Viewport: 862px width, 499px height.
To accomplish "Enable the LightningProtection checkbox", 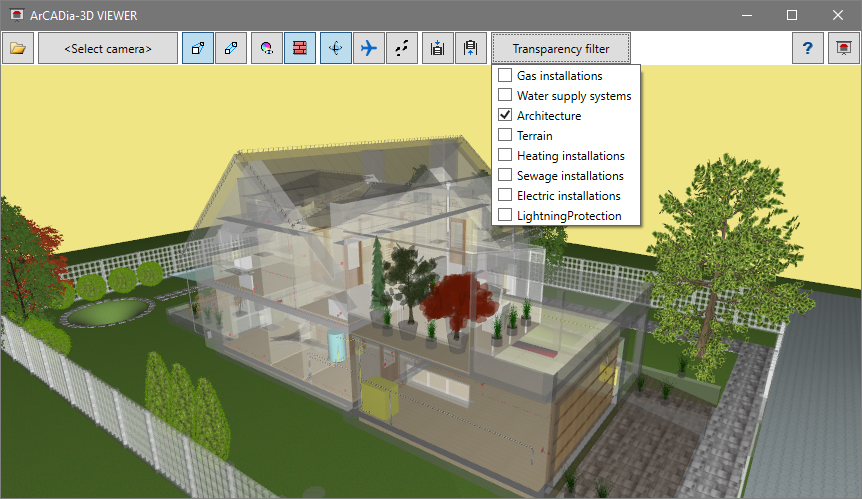I will tap(505, 215).
